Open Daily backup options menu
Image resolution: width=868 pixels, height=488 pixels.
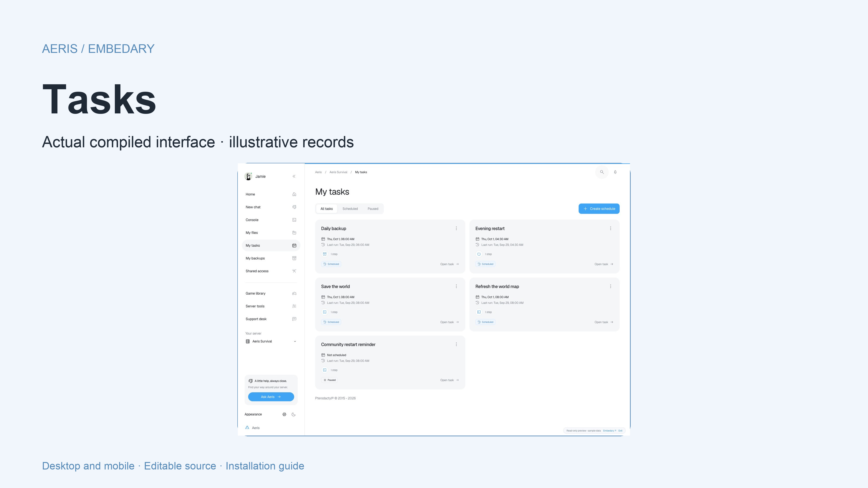coord(456,228)
